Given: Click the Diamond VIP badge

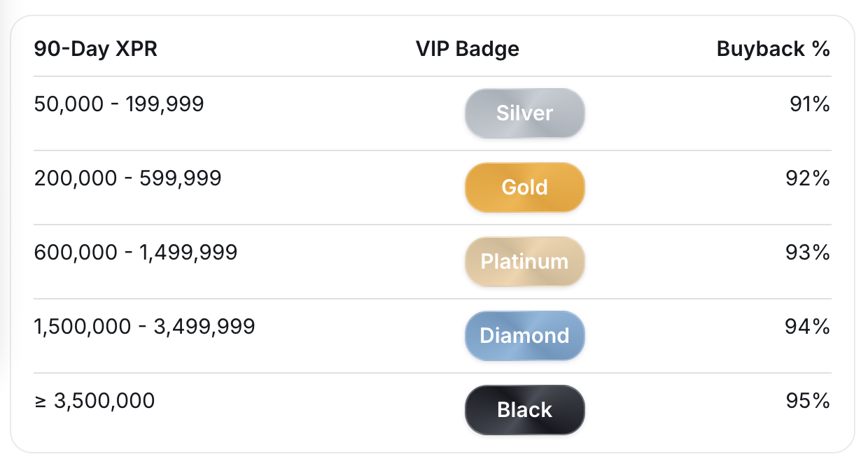Looking at the screenshot, I should point(524,336).
